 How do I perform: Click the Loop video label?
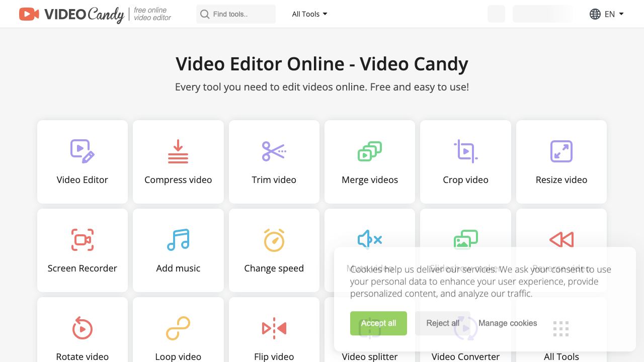(x=178, y=356)
